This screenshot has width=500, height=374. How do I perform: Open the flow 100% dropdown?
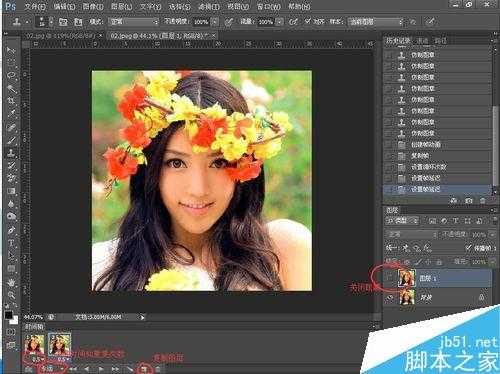[280, 22]
